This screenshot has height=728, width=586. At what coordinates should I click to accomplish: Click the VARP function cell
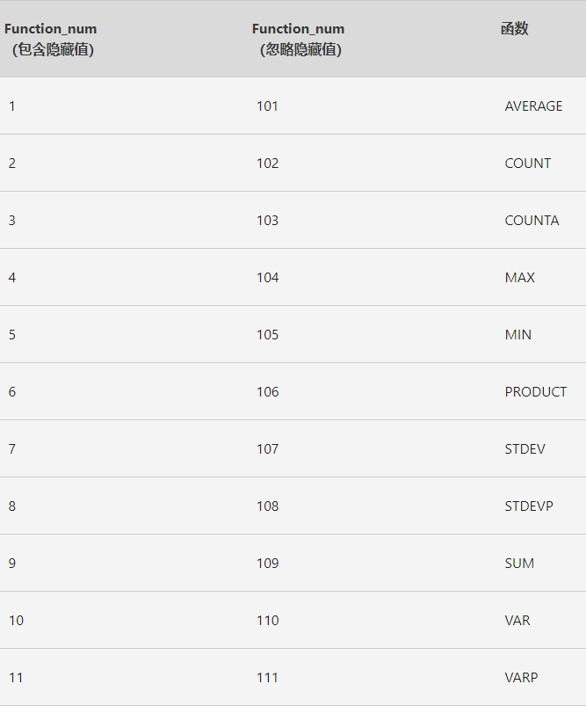[521, 677]
